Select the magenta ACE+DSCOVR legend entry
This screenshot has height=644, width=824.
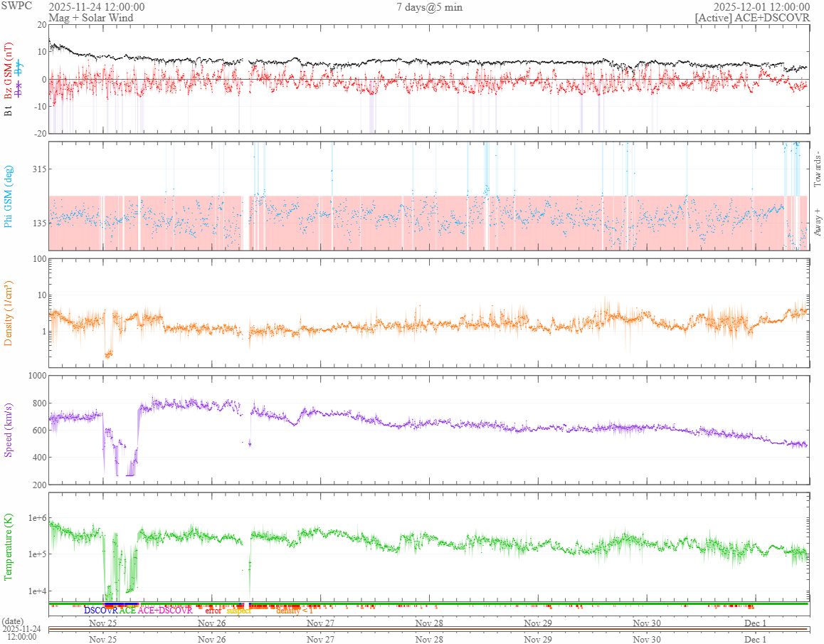click(165, 610)
